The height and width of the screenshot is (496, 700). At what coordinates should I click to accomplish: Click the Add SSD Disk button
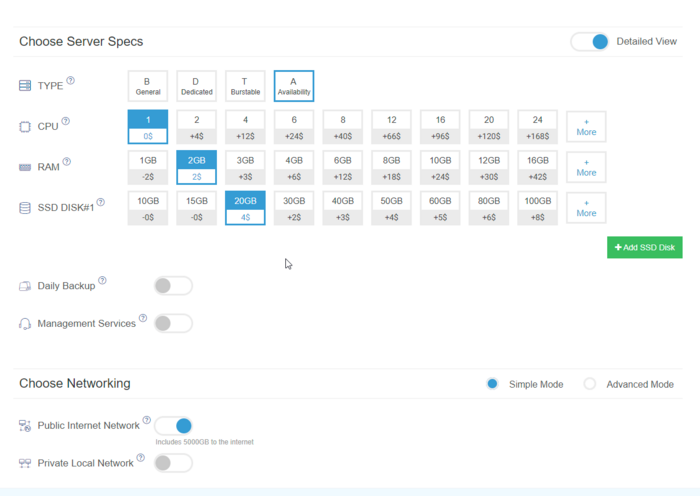[645, 247]
